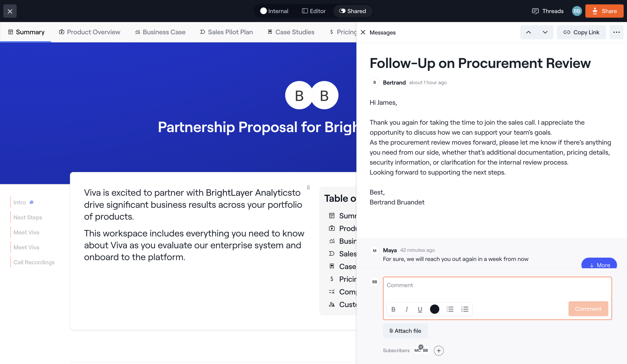
Task: Open the three-dot more options menu
Action: pos(617,32)
